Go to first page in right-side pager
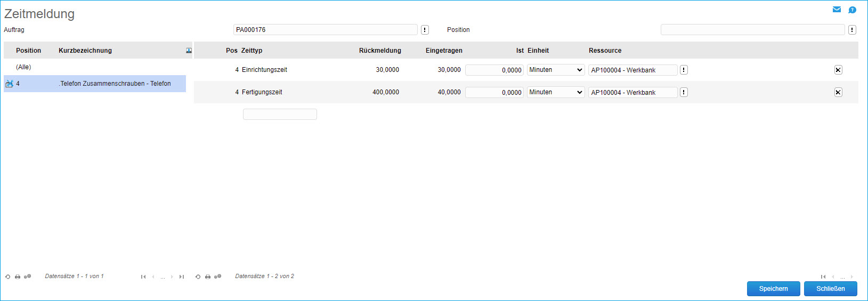This screenshot has height=301, width=868. click(x=823, y=276)
